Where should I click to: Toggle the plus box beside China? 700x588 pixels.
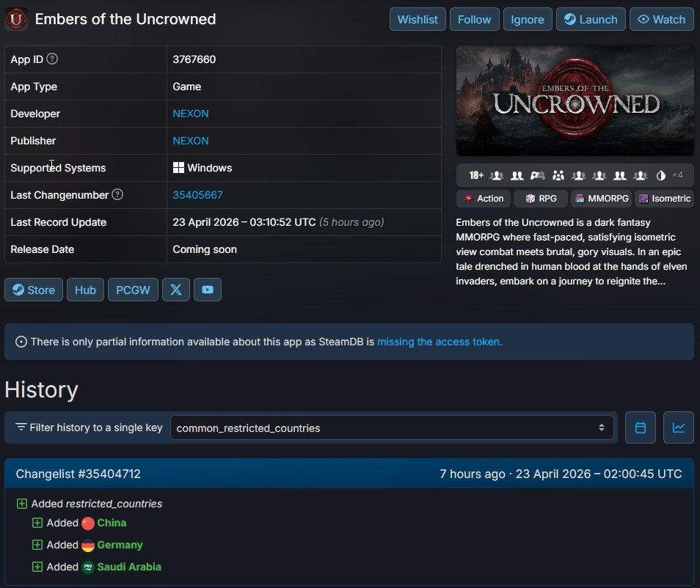click(x=37, y=523)
